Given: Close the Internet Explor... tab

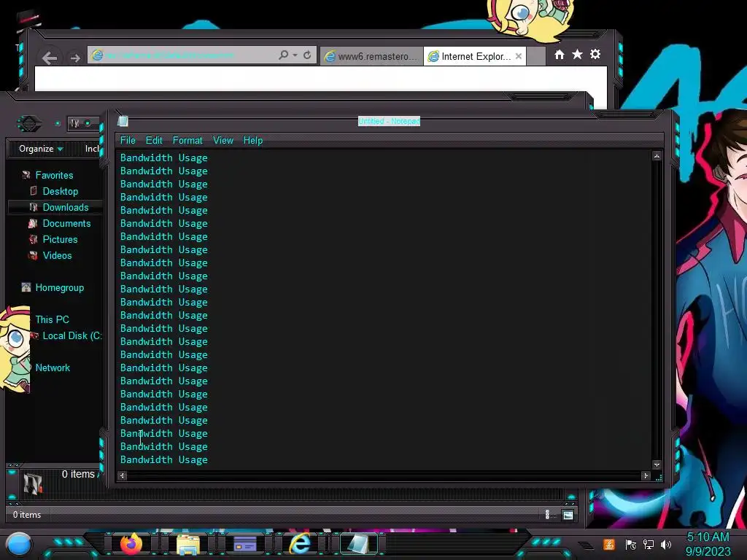Looking at the screenshot, I should [519, 56].
